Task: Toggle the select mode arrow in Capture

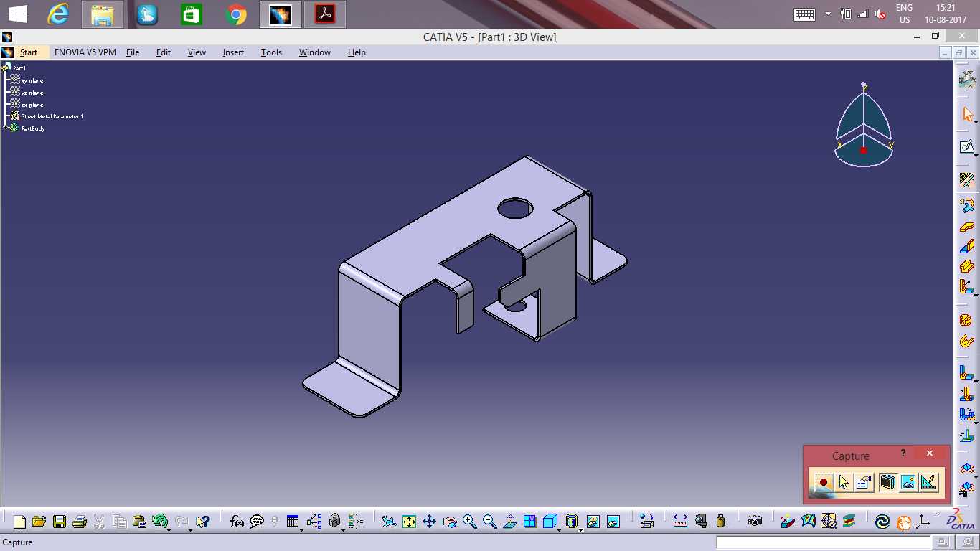Action: [x=844, y=483]
